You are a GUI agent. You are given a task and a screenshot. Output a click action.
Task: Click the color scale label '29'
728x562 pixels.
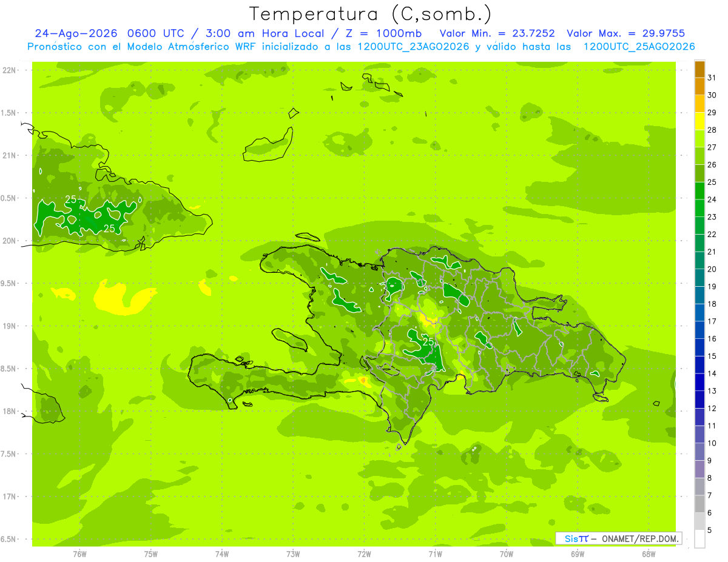(712, 112)
